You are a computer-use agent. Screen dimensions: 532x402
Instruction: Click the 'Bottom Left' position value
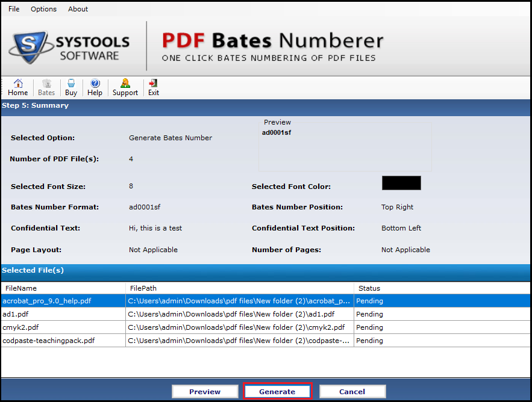[401, 228]
